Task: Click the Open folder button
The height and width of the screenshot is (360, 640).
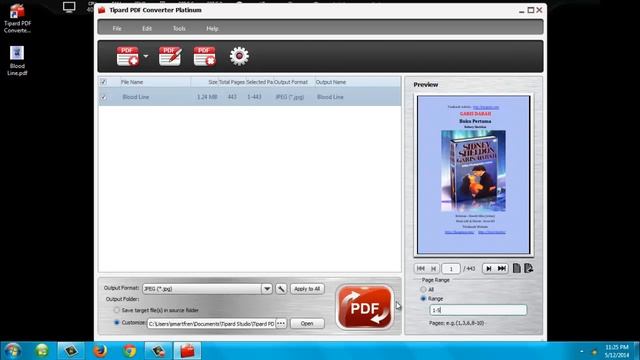Action: coord(307,324)
